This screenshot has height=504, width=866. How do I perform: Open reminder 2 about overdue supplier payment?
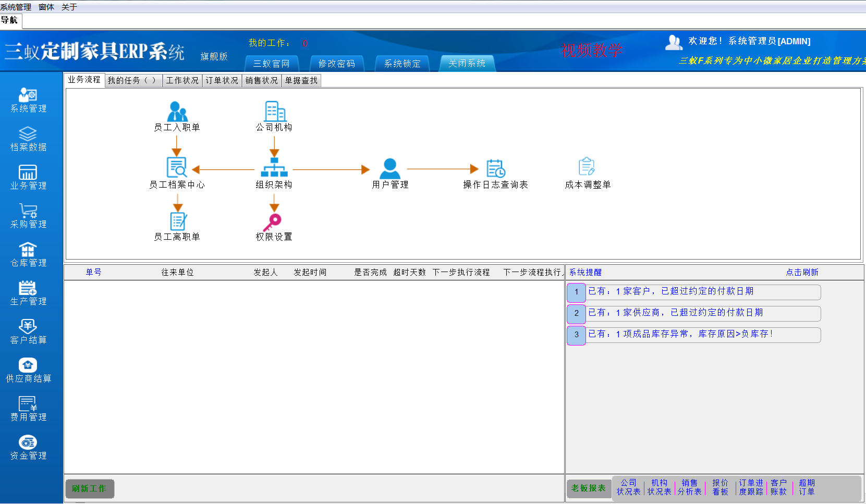694,313
